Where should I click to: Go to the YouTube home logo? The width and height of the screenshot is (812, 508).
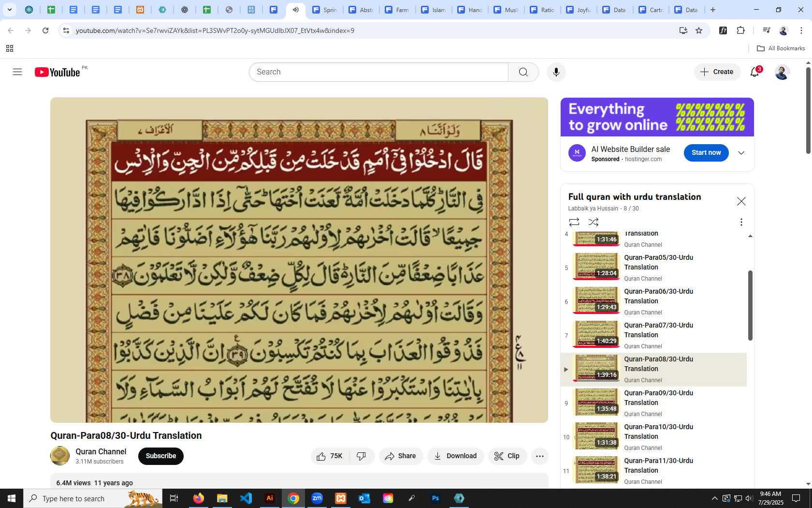[x=57, y=72]
